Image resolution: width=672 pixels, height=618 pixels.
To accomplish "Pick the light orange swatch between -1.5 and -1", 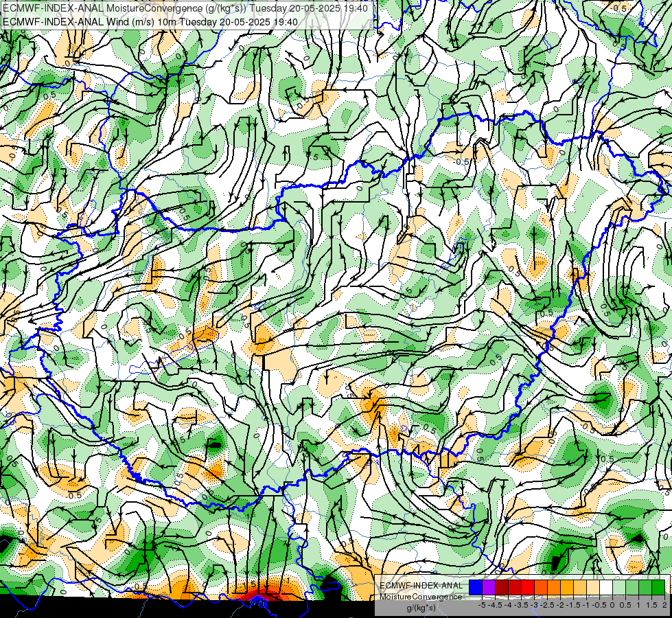I will pyautogui.click(x=580, y=587).
